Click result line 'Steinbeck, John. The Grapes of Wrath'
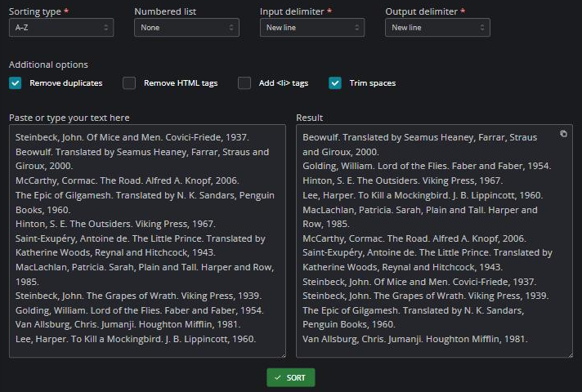The width and height of the screenshot is (582, 392). [426, 296]
